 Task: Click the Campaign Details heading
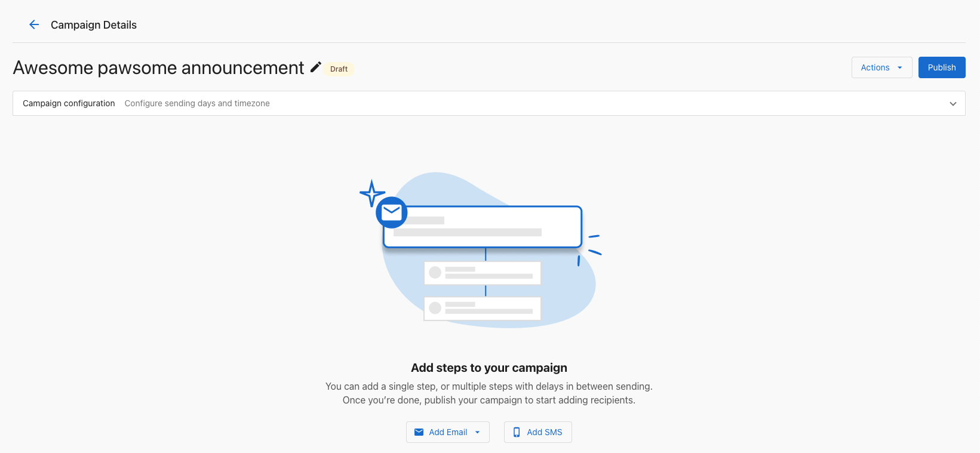tap(94, 24)
